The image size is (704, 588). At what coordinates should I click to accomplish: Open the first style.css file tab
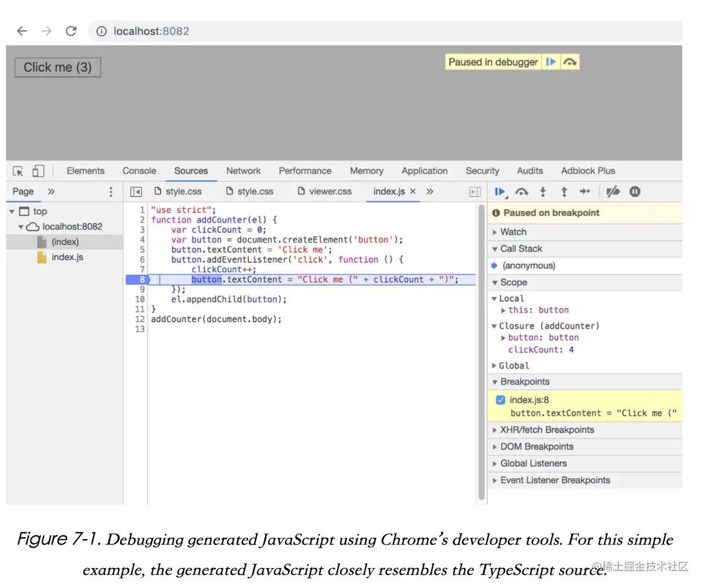click(x=178, y=191)
